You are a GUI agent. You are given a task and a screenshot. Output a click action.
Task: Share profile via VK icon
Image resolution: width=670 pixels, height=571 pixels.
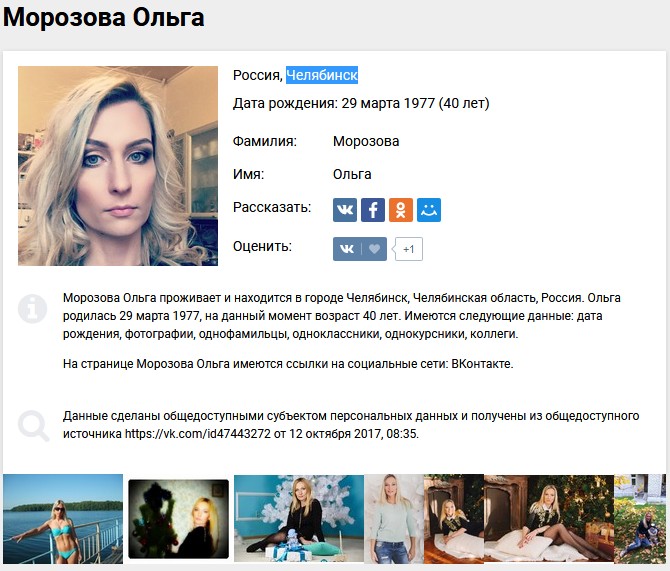tap(344, 210)
